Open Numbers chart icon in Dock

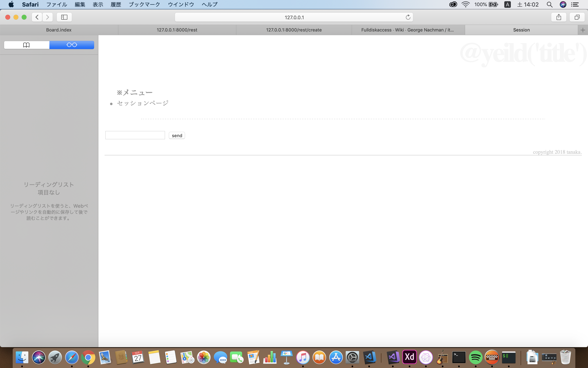[270, 357]
